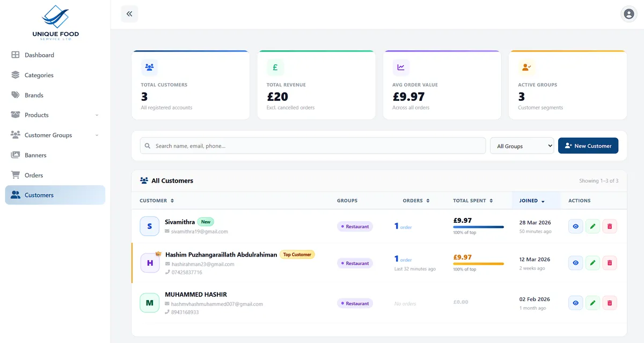
Task: View Sivamithra details with eye icon
Action: pos(575,227)
